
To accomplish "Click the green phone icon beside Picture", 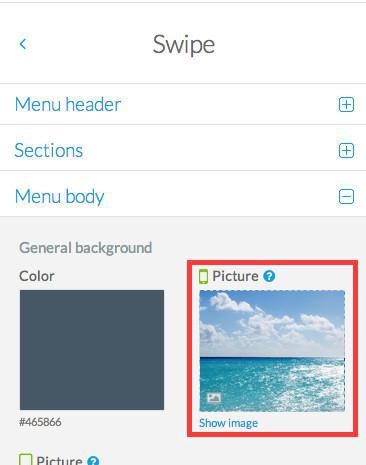I will coord(203,276).
